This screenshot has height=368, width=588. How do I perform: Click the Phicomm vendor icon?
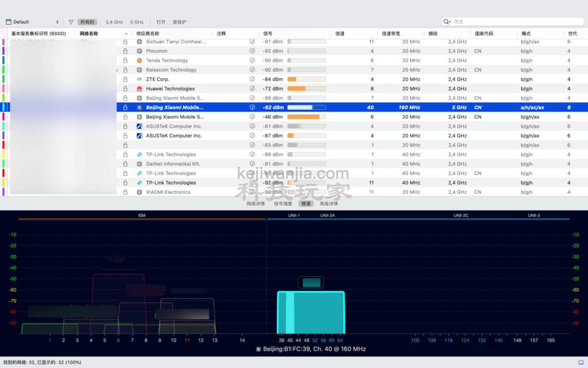(x=140, y=51)
